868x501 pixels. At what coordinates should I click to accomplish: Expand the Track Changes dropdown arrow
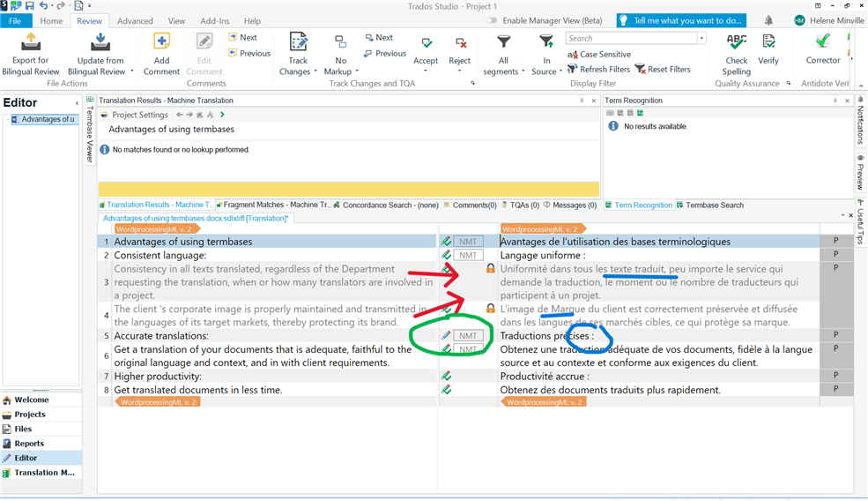click(x=315, y=71)
